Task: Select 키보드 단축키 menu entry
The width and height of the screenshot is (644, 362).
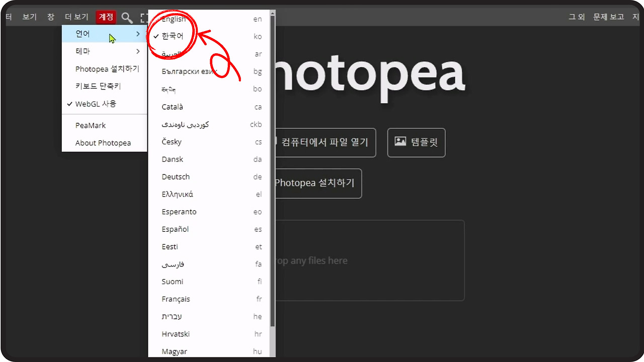Action: point(98,86)
